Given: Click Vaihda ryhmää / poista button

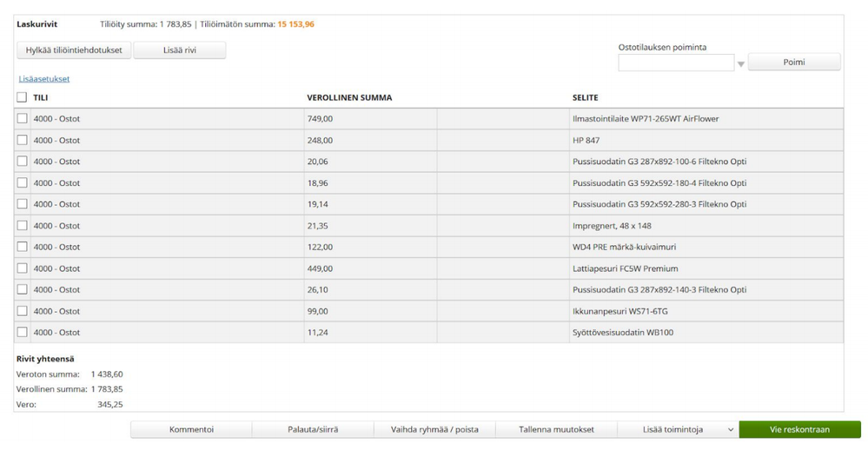Looking at the screenshot, I should (x=434, y=429).
